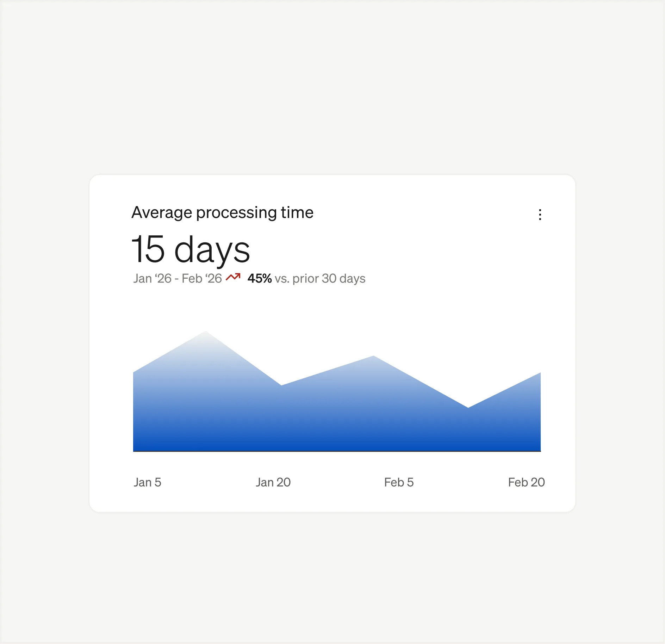The width and height of the screenshot is (665, 644).
Task: Select the Jan 20 axis label
Action: (273, 482)
